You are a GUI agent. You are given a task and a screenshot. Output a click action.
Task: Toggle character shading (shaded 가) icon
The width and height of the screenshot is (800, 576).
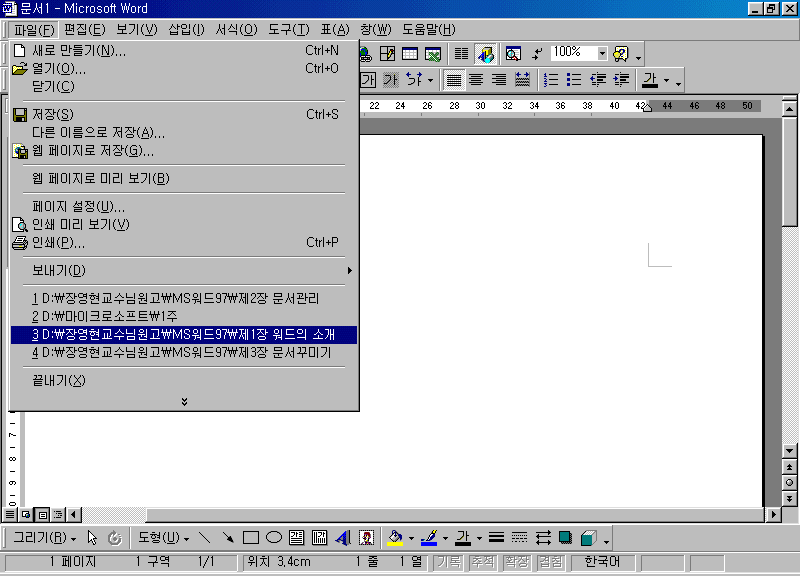[x=390, y=80]
